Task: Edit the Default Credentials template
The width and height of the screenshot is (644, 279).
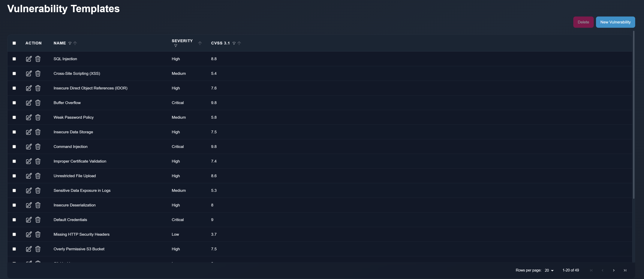Action: pyautogui.click(x=29, y=220)
